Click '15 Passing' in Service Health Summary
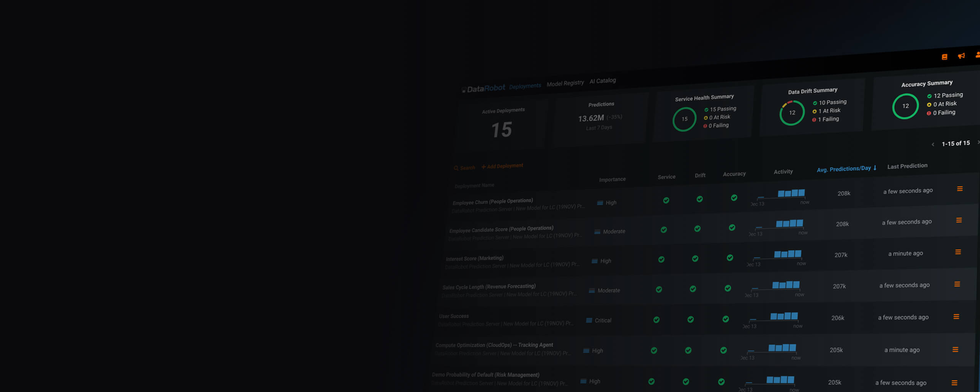This screenshot has height=392, width=980. 720,109
